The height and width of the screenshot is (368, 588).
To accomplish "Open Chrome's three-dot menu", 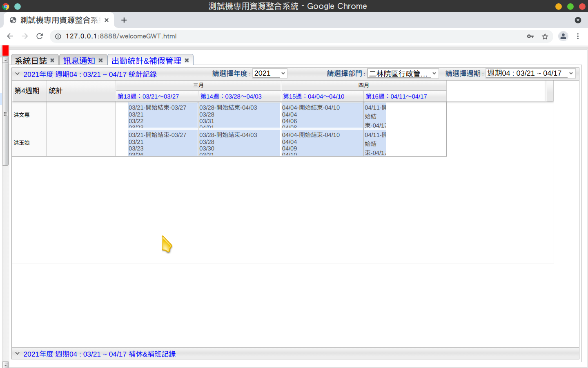I will [x=578, y=36].
